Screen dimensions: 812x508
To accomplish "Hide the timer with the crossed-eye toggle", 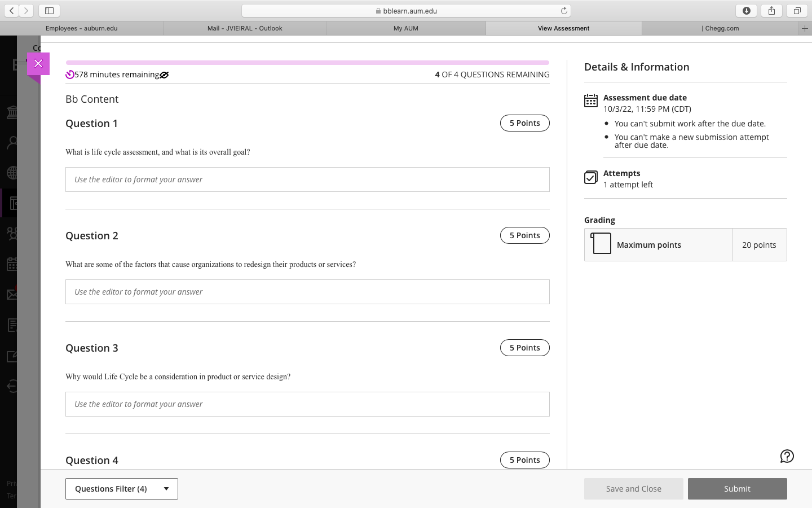I will [x=164, y=75].
